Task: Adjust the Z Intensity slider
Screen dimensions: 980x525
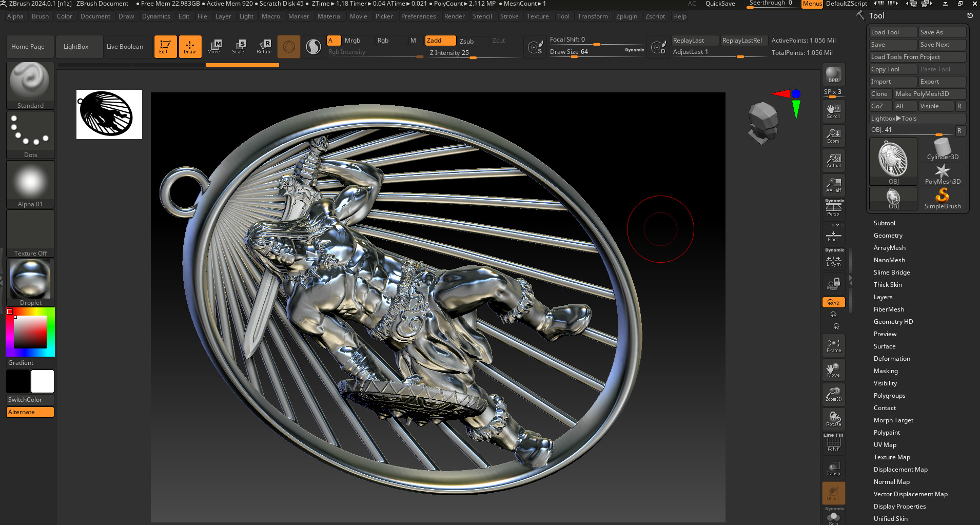Action: [x=475, y=53]
